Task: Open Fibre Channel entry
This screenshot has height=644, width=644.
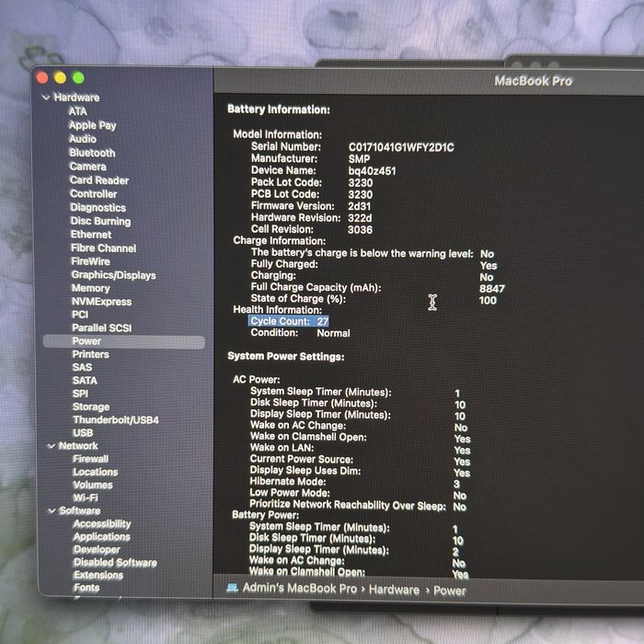Action: (x=103, y=248)
